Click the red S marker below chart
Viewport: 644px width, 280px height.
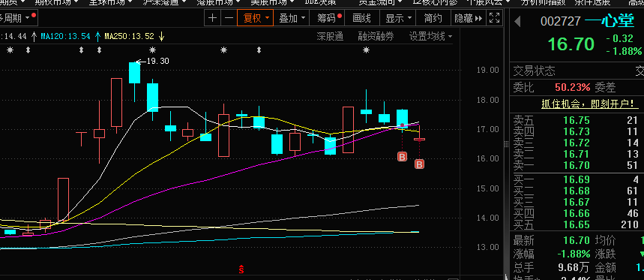(x=241, y=269)
